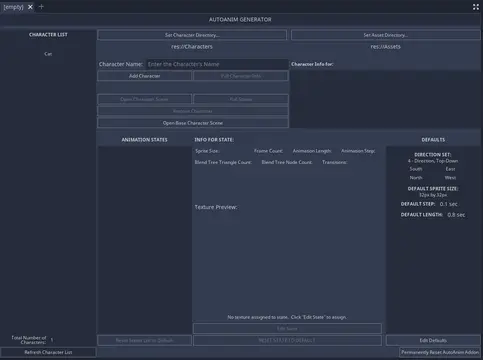
Task: Close the [empty] scene tab
Action: point(30,7)
